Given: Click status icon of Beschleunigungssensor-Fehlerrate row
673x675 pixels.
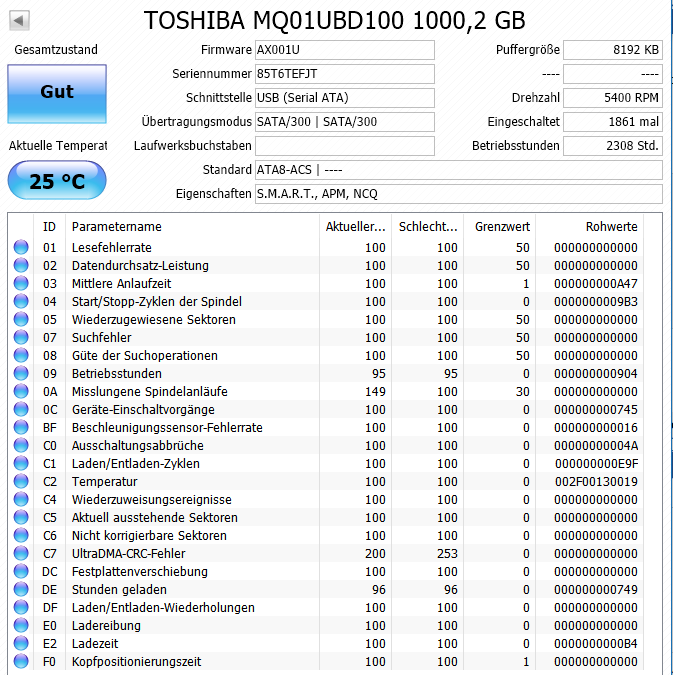Looking at the screenshot, I should point(21,427).
